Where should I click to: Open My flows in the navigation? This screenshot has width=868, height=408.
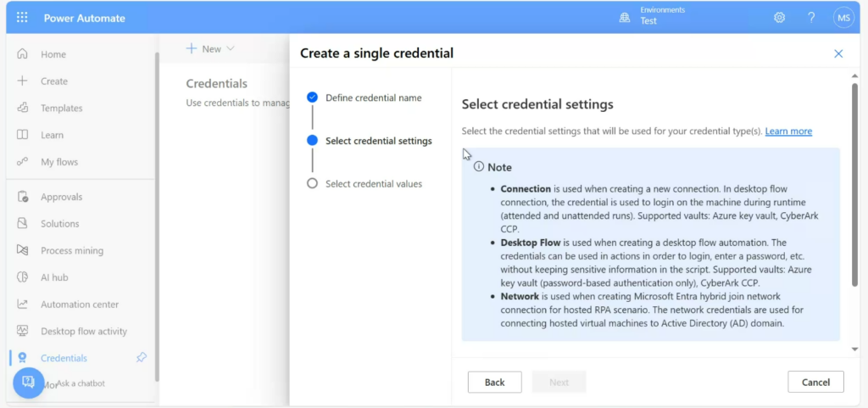pos(59,162)
